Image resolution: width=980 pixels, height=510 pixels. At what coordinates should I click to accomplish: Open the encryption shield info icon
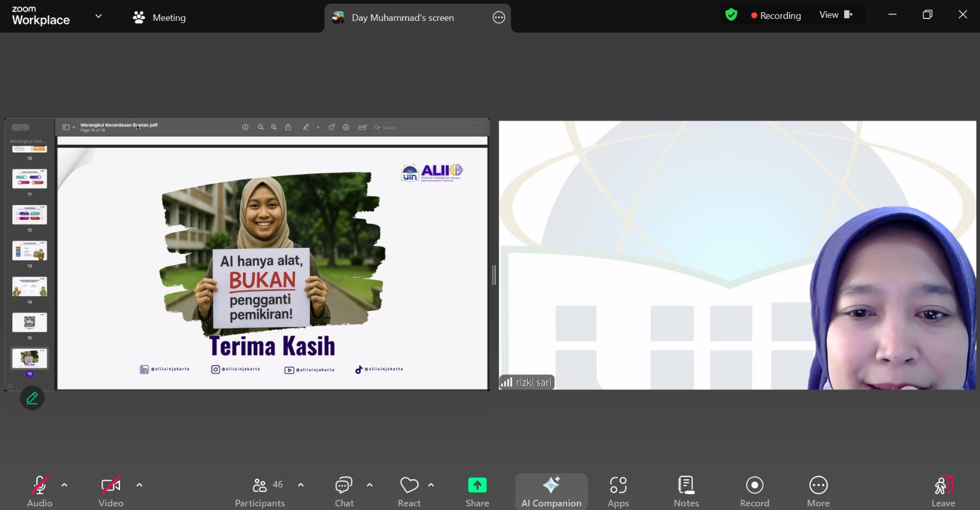coord(731,15)
